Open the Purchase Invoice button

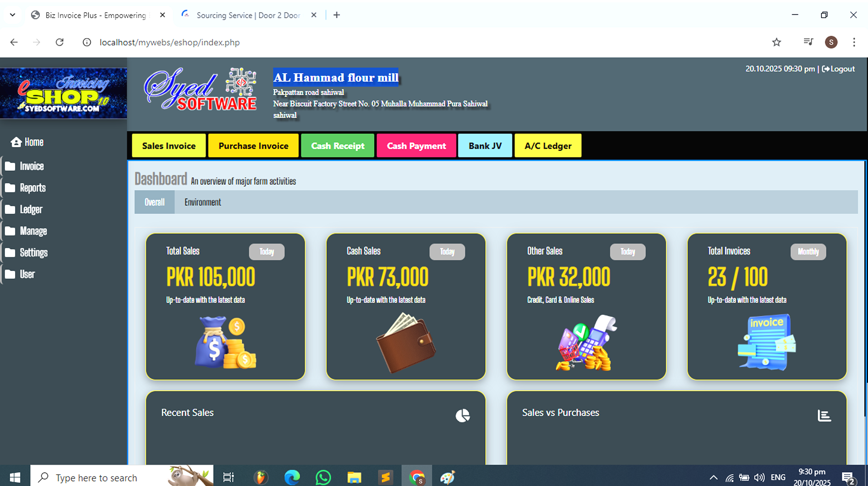[x=253, y=146]
